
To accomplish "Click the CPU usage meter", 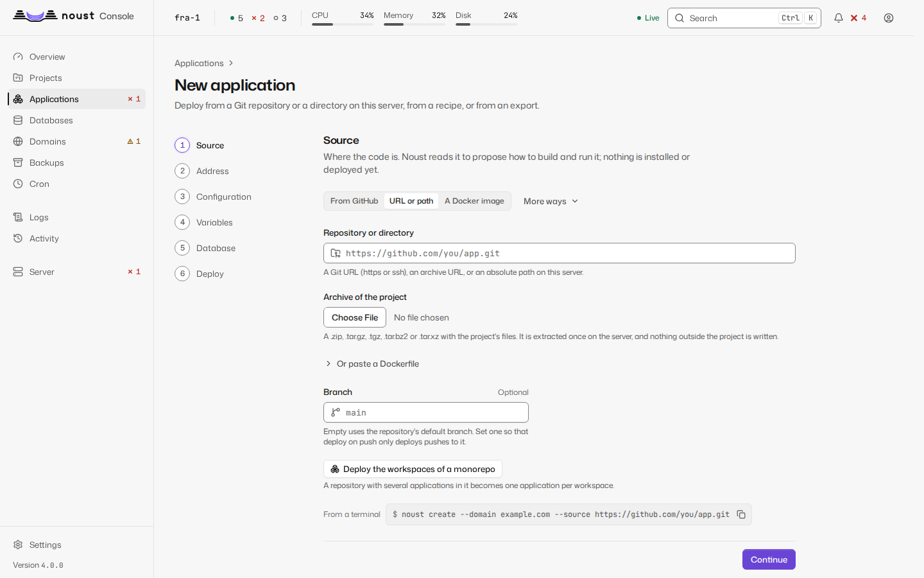I will pos(343,18).
